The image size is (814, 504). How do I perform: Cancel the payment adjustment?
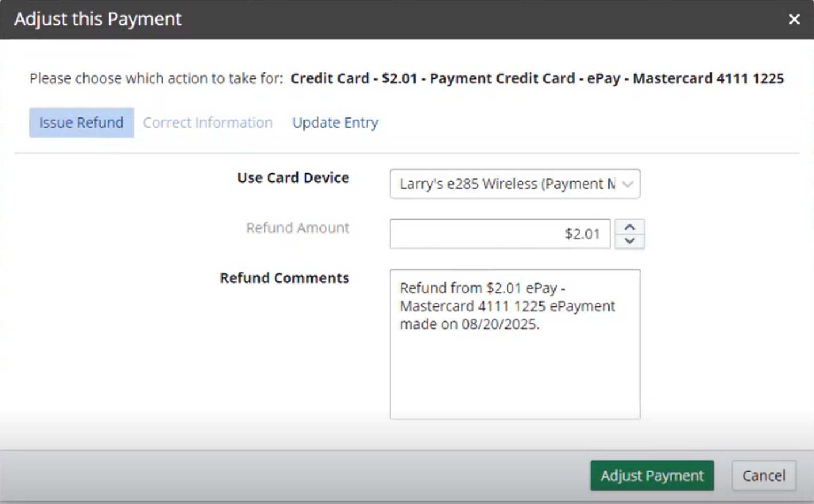point(763,476)
